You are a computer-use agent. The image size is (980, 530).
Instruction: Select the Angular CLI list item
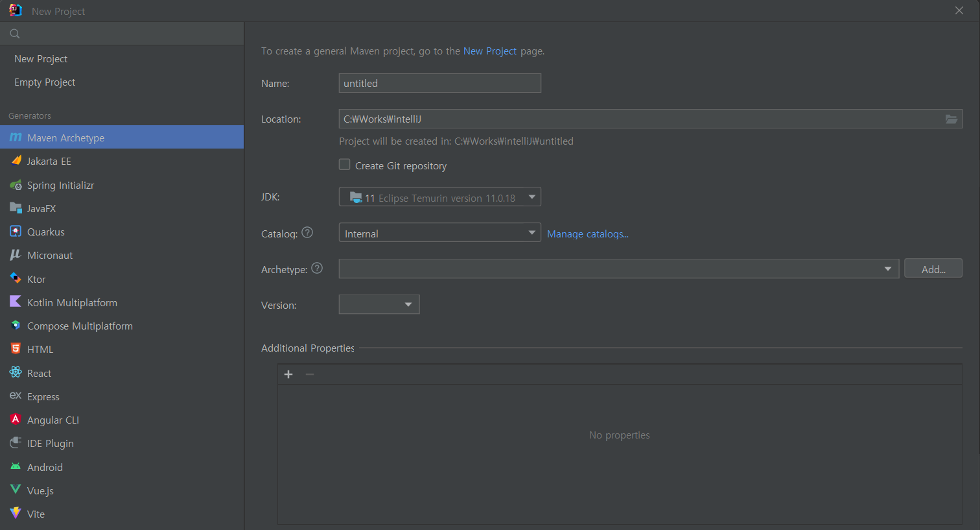pos(122,420)
